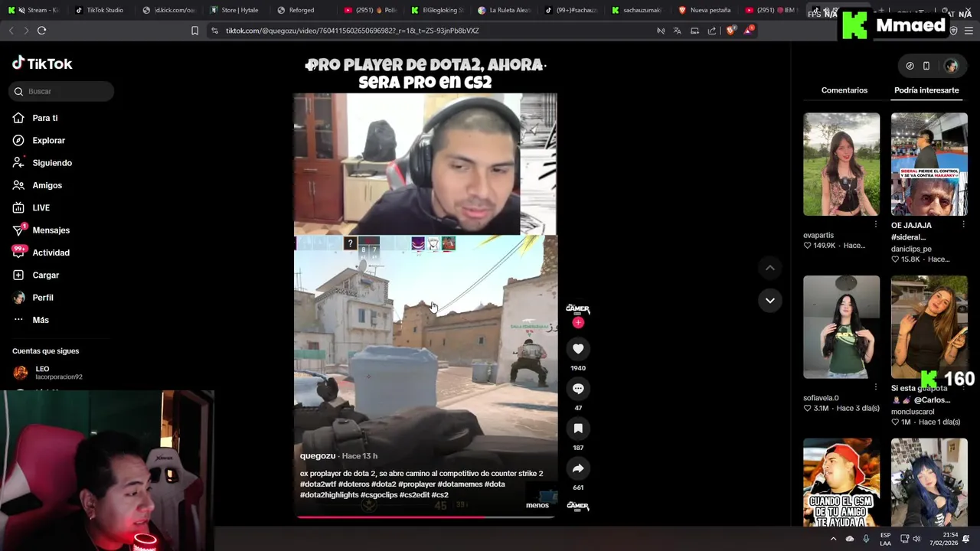The width and height of the screenshot is (980, 551).
Task: Open quegozu profile from username
Action: 318,456
